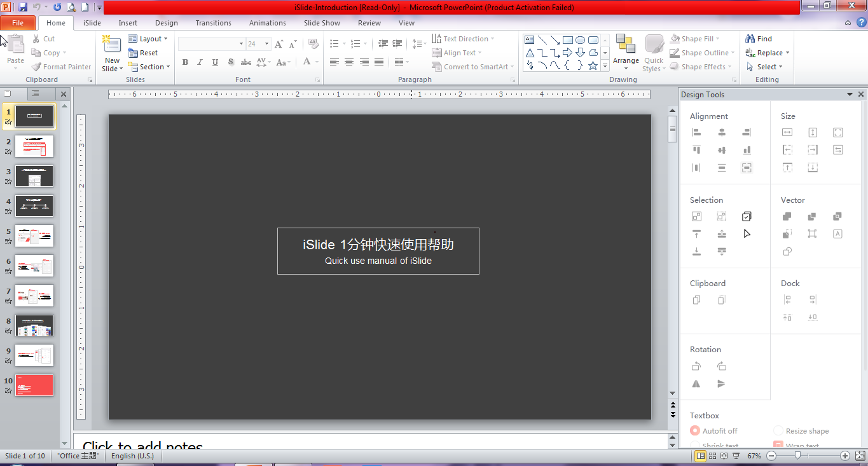Click English (U.S.) language in status bar

point(132,456)
